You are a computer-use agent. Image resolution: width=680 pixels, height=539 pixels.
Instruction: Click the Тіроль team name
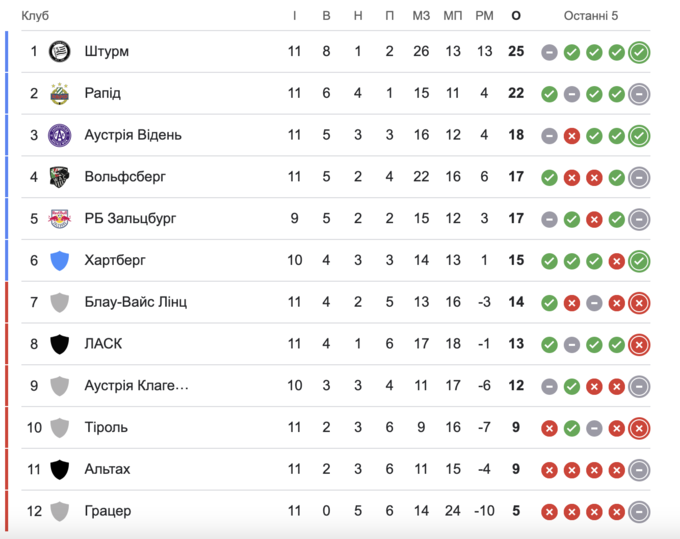coord(108,428)
